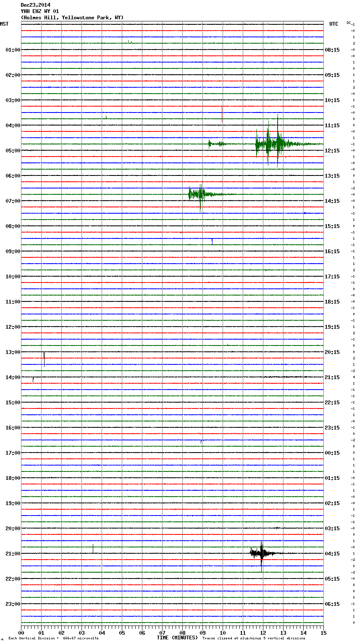Click the "14:15" UTC time label
Viewport: 357px width, 644px height.
332,201
